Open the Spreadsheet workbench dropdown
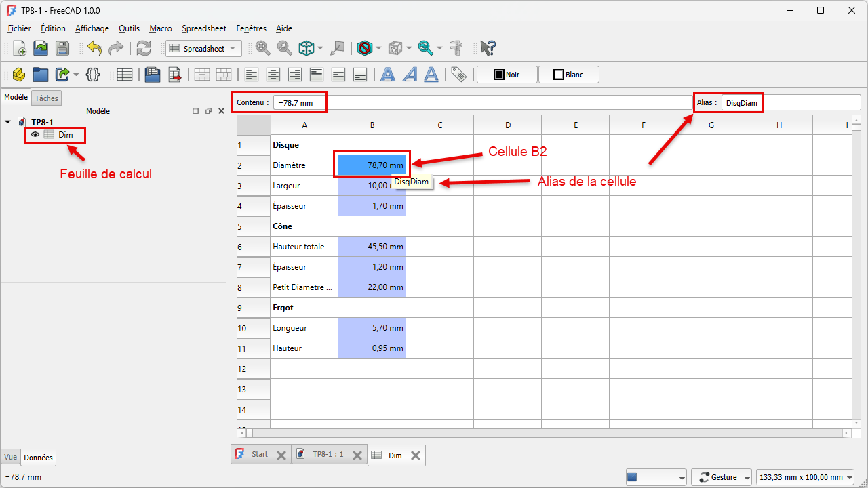Image resolution: width=868 pixels, height=488 pixels. click(x=203, y=49)
